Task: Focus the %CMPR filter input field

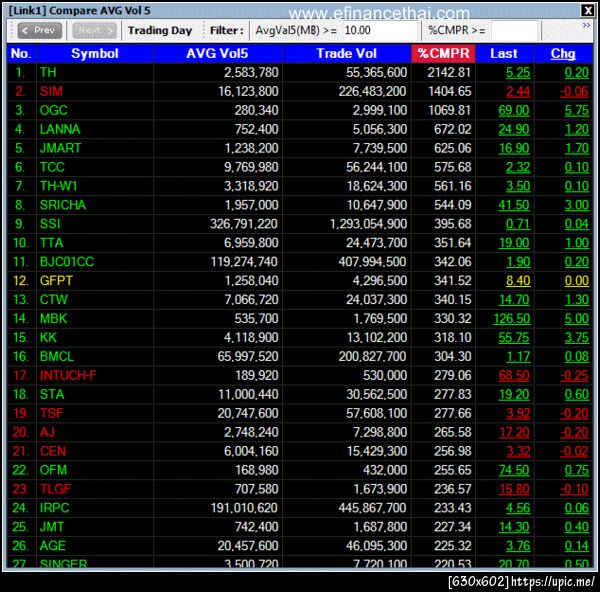Action: [x=514, y=30]
